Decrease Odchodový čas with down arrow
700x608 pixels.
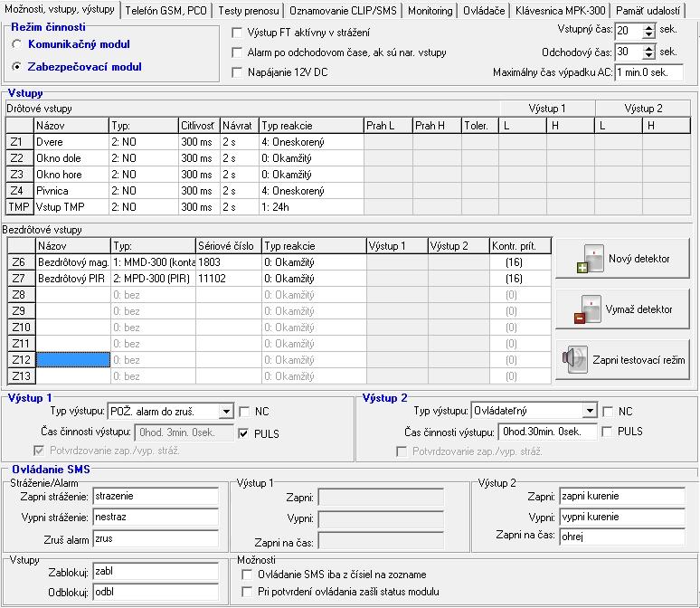click(x=649, y=56)
